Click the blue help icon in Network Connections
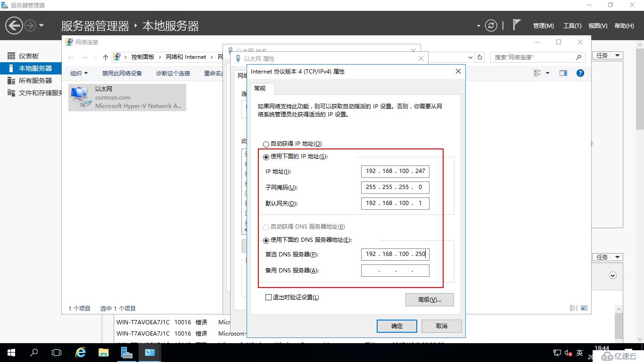Viewport: 644px width, 362px height. 580,73
